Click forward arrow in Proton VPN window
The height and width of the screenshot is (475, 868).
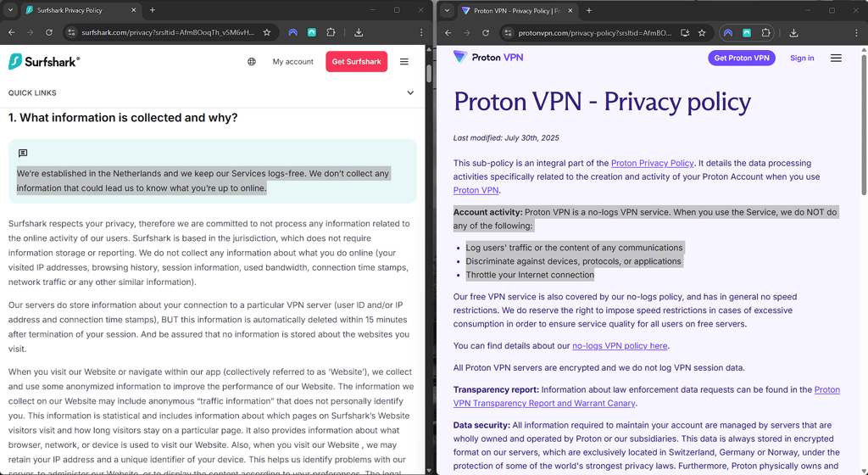[x=467, y=33]
